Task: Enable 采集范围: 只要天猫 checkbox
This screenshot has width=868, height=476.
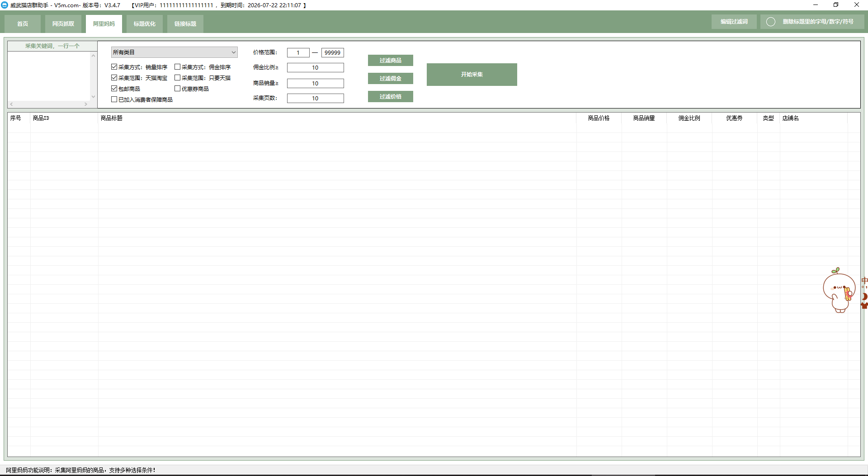Action: click(x=178, y=78)
